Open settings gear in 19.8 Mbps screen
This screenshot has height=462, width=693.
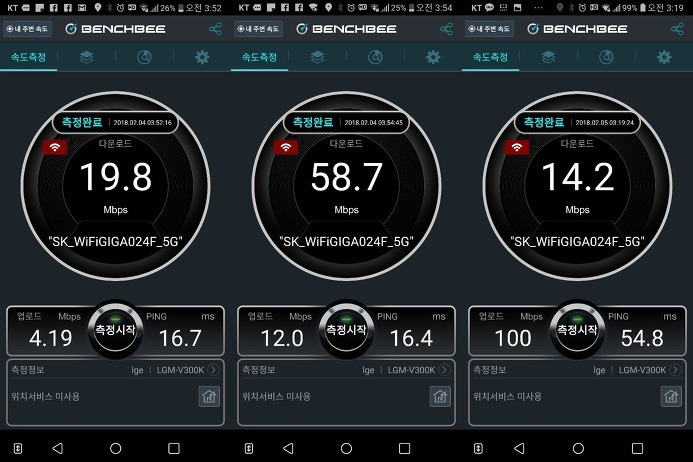click(202, 57)
